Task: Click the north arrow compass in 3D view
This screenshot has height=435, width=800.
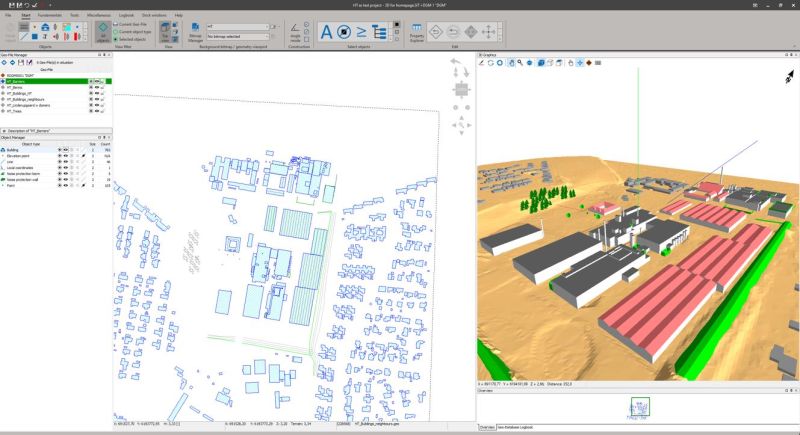Action: (789, 77)
